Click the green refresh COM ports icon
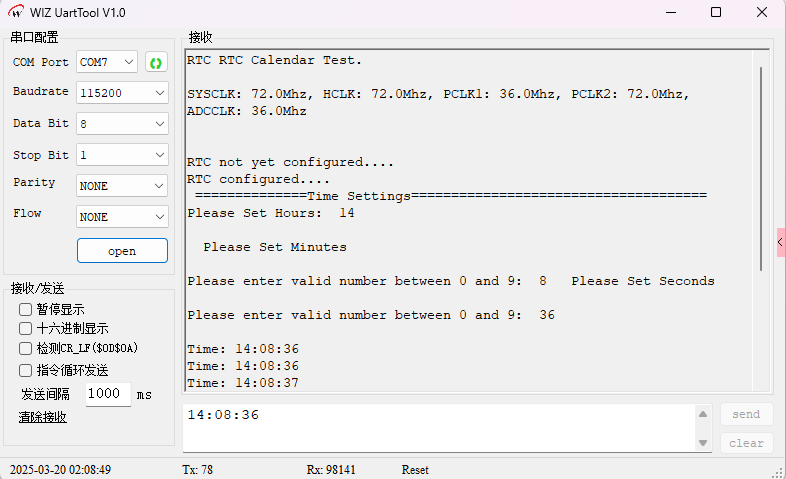 pos(156,62)
